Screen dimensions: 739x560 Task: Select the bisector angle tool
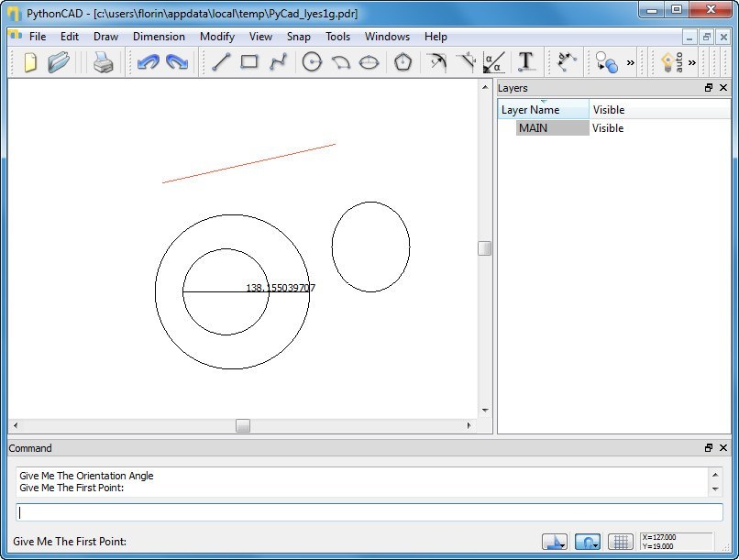[494, 62]
